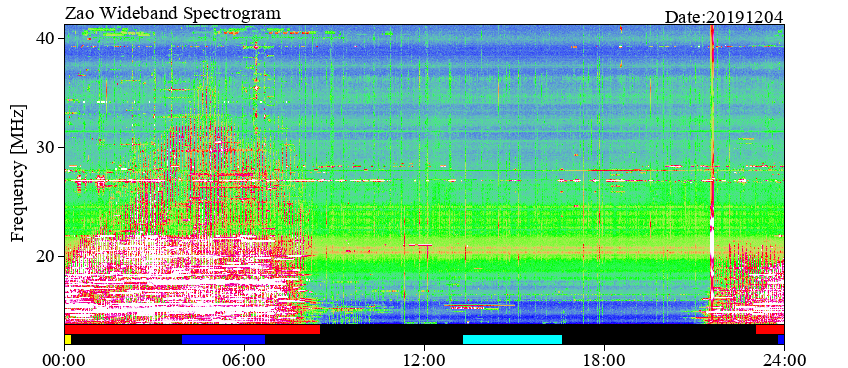This screenshot has height=368, width=848.
Task: Click the 00:00 time axis label
Action: click(x=64, y=359)
